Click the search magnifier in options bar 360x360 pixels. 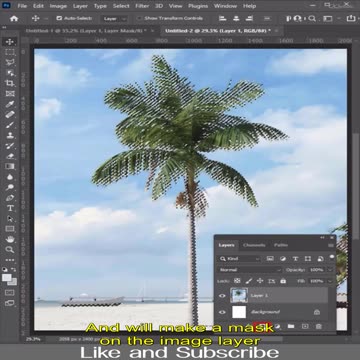click(312, 19)
